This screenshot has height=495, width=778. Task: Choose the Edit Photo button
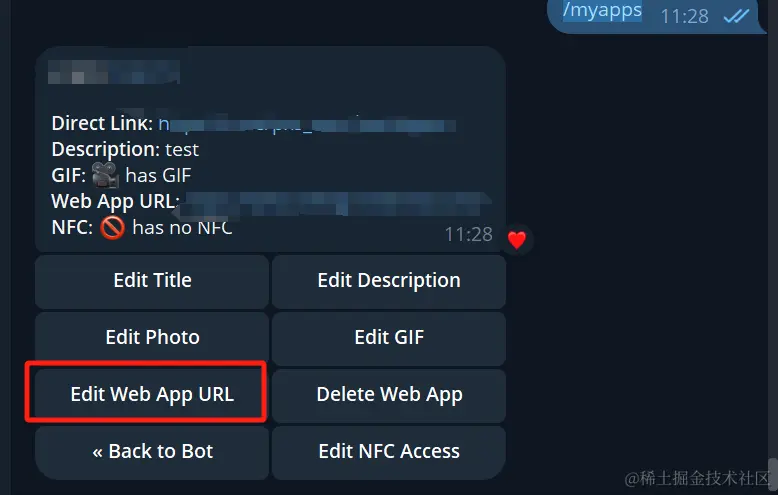[x=152, y=338]
